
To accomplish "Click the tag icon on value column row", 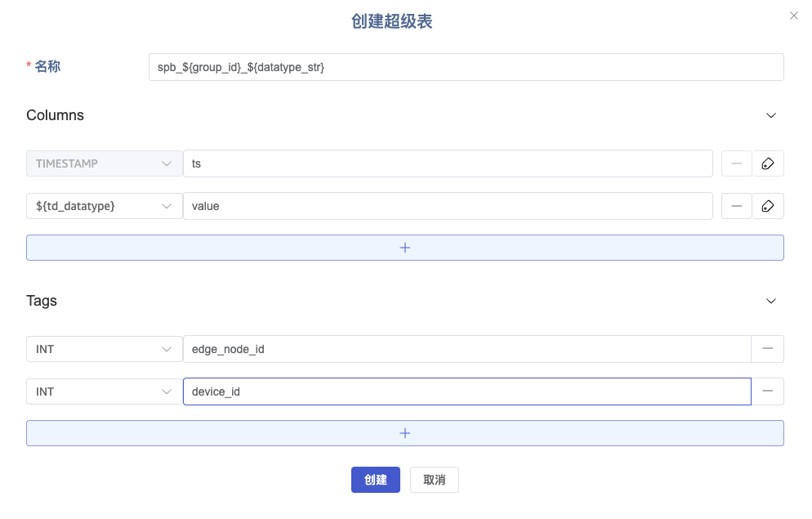I will point(767,206).
